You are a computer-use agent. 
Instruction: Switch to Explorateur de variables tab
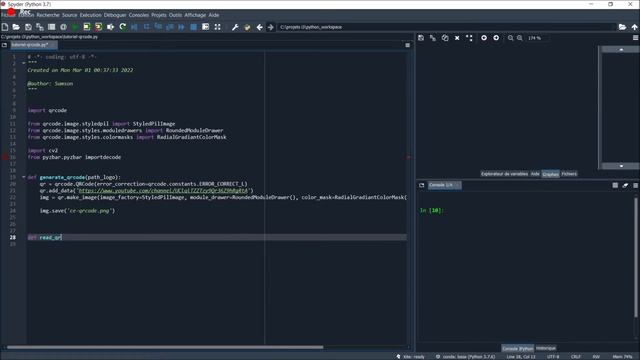(x=504, y=174)
